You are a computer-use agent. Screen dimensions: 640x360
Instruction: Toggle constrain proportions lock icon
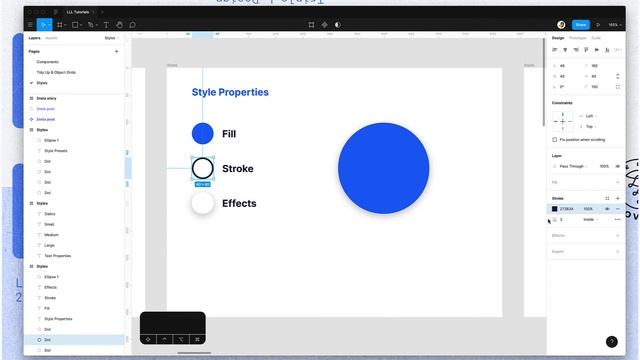pyautogui.click(x=618, y=76)
